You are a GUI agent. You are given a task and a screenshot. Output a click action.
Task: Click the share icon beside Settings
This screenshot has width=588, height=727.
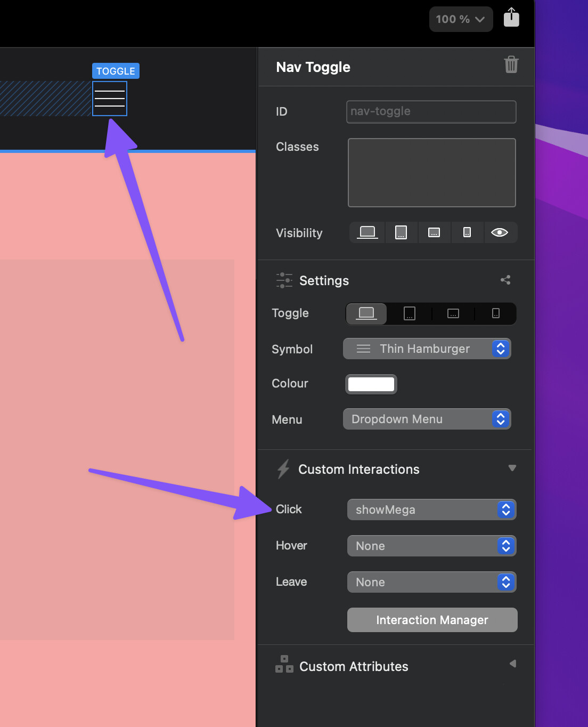pyautogui.click(x=505, y=280)
